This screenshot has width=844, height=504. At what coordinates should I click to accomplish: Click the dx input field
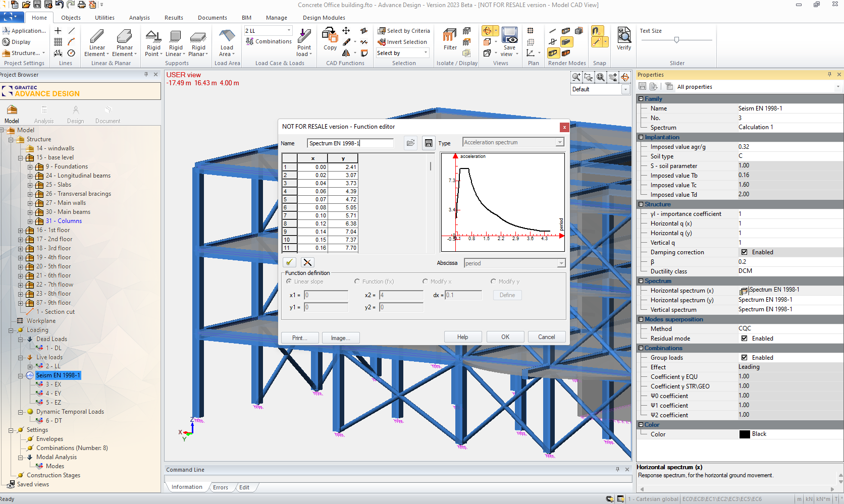tap(463, 295)
